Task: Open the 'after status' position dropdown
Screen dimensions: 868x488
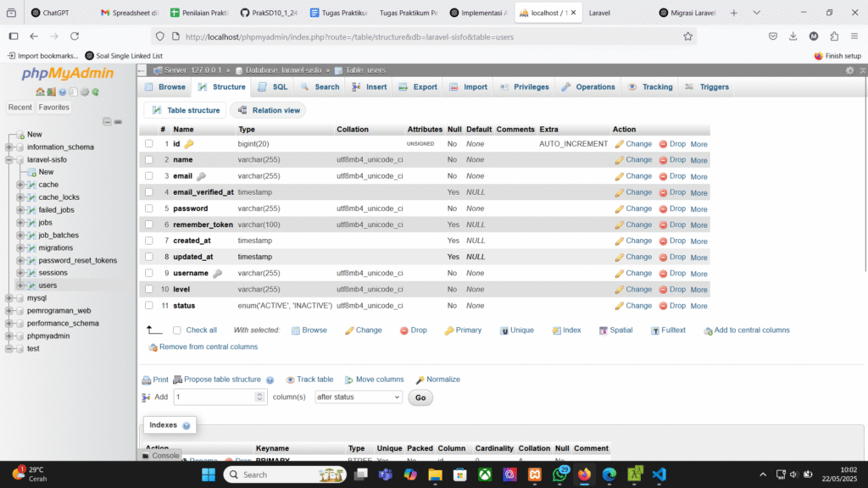Action: (x=358, y=396)
